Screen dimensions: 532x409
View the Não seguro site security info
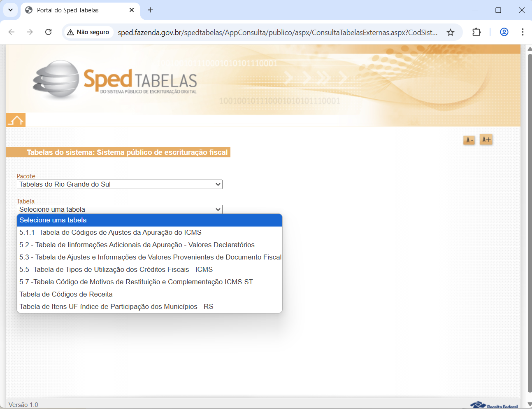(x=88, y=32)
